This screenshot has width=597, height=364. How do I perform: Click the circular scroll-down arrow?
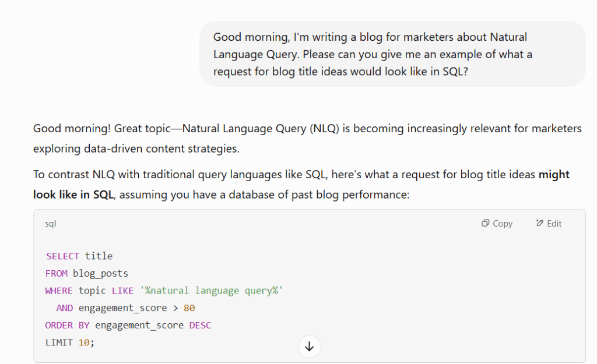(x=309, y=347)
